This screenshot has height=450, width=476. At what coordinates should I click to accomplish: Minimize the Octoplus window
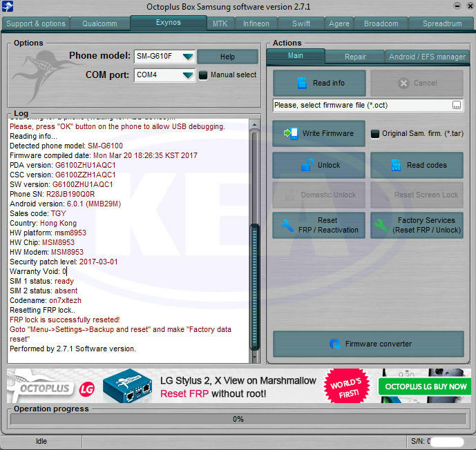click(457, 6)
